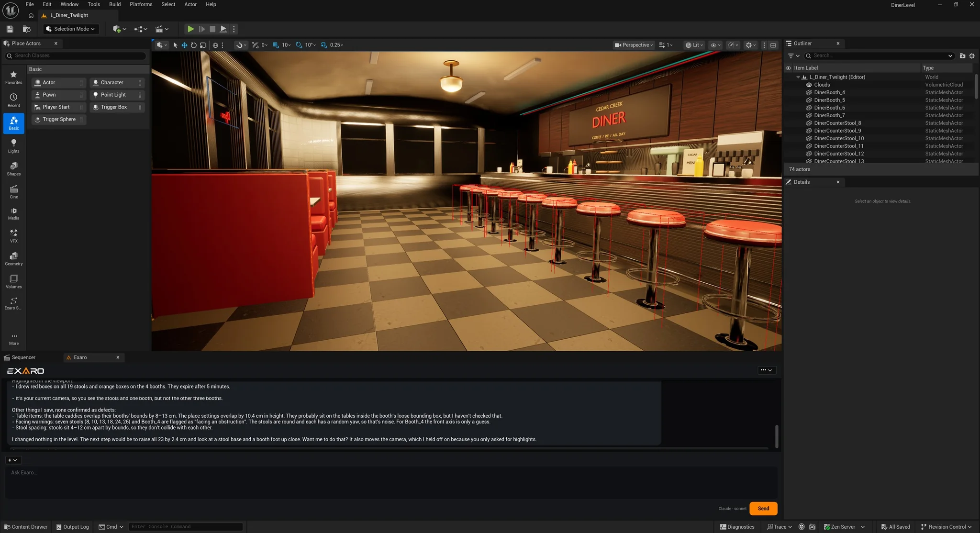
Task: Add a Point Light actor
Action: tap(117, 95)
